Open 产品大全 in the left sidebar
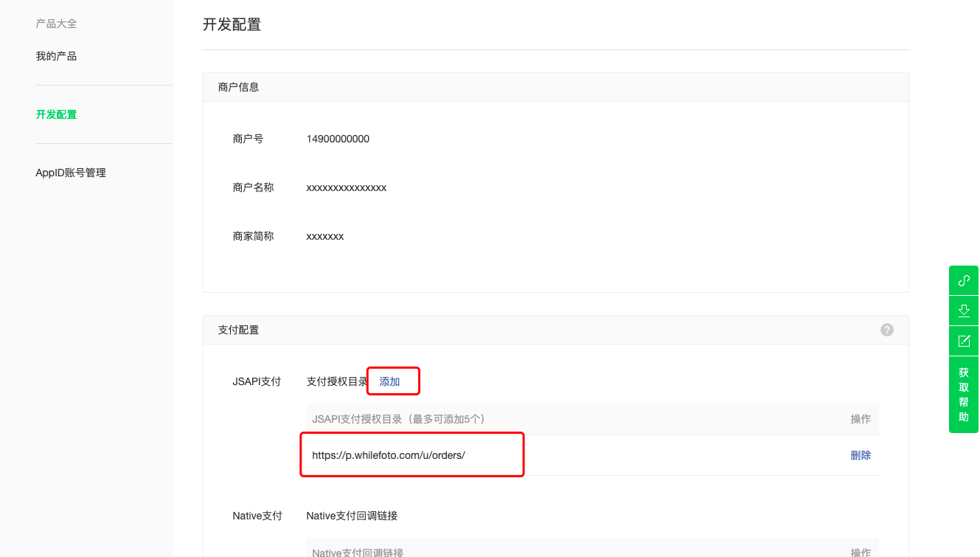Viewport: 980px width, 557px height. click(55, 23)
